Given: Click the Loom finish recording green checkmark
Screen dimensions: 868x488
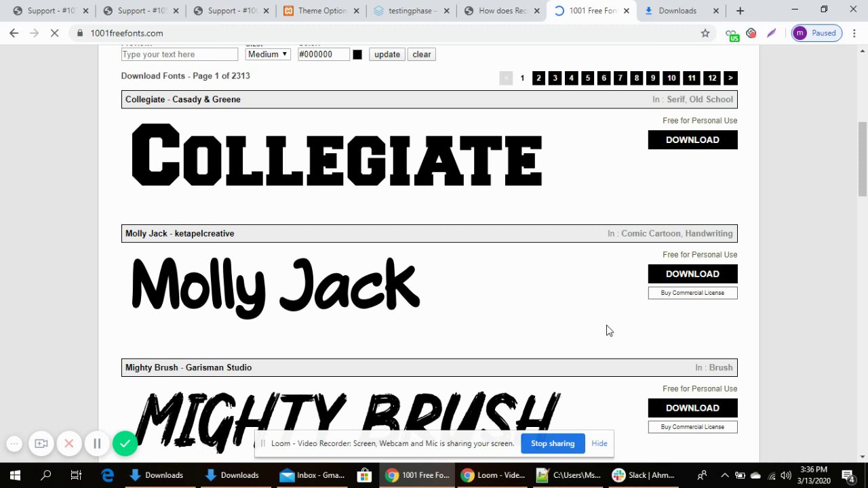Looking at the screenshot, I should pyautogui.click(x=125, y=444).
